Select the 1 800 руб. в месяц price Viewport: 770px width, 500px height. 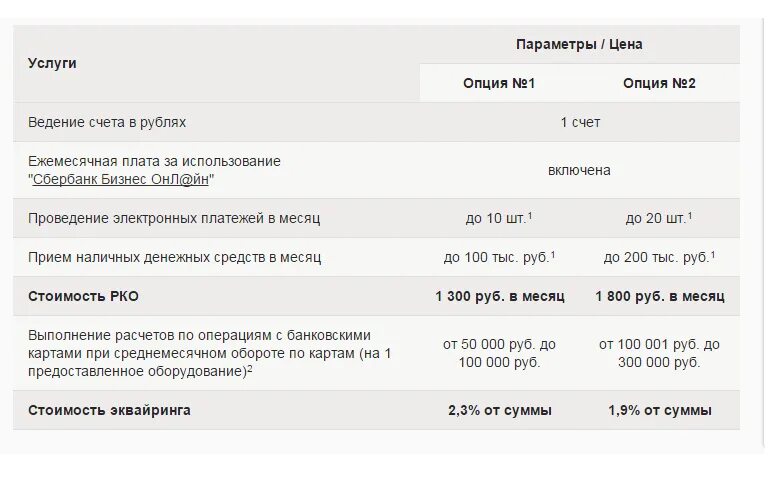[x=660, y=296]
